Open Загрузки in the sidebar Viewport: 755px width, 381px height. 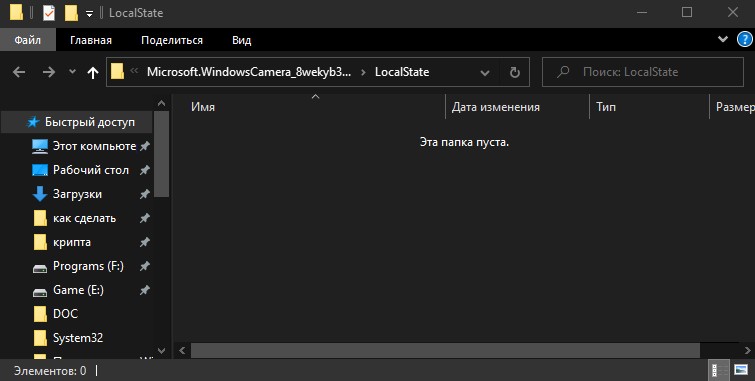(x=77, y=194)
